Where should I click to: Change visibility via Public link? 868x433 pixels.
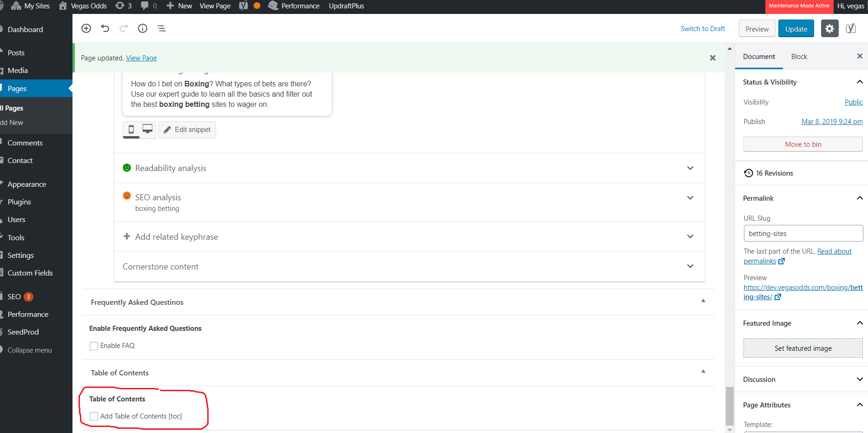pos(854,102)
